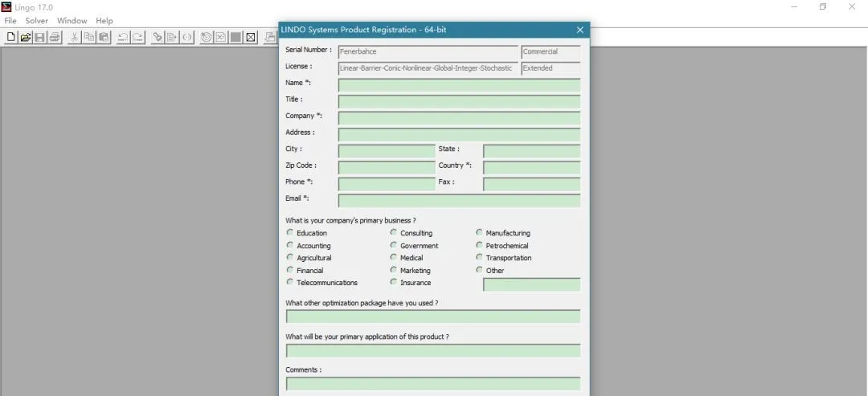Viewport: 868px width, 396px height.
Task: Select the Medical radio button
Action: pos(394,257)
